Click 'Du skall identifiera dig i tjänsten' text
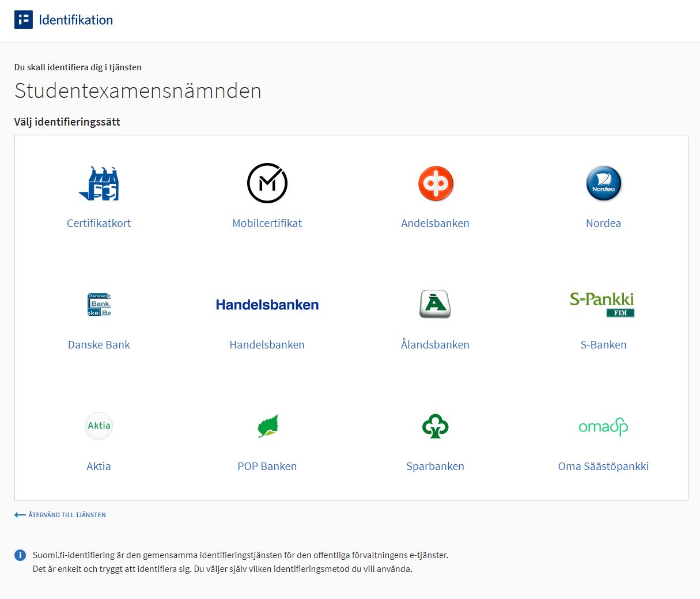Image resolution: width=700 pixels, height=599 pixels. tap(78, 67)
